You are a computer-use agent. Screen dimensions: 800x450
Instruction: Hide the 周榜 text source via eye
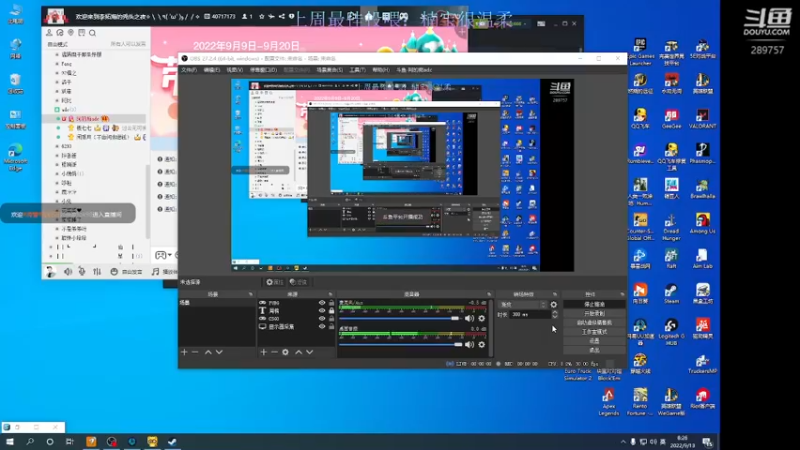pyautogui.click(x=322, y=310)
